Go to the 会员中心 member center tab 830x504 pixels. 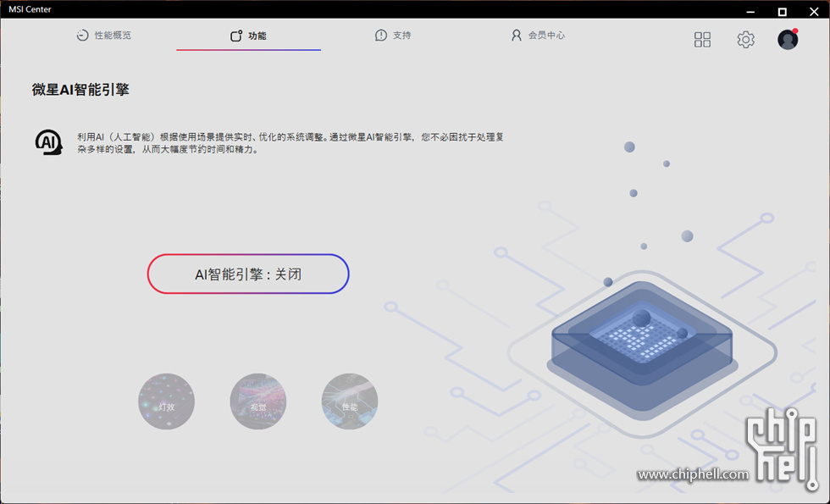point(538,36)
